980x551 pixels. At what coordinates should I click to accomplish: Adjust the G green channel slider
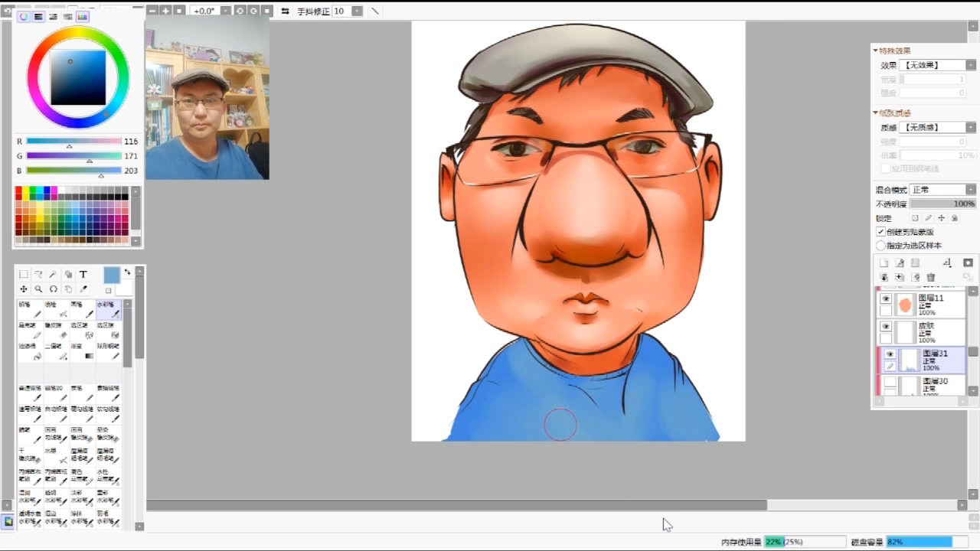[x=73, y=155]
